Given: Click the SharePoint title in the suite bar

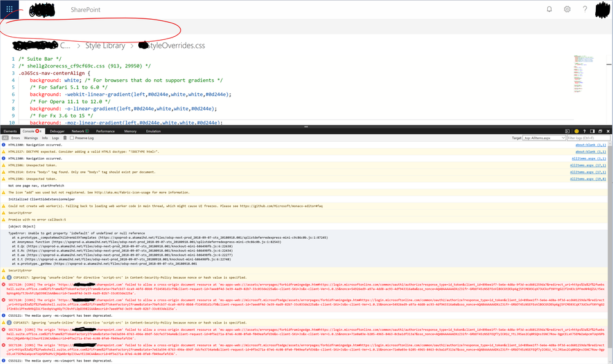Looking at the screenshot, I should click(85, 10).
